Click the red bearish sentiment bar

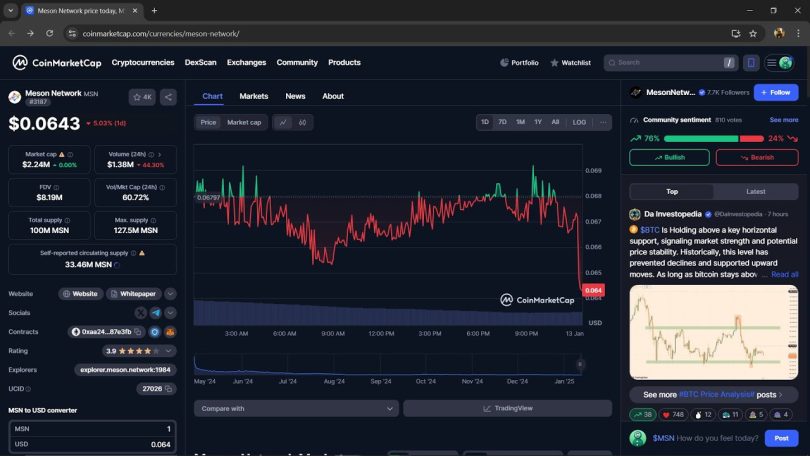(752, 138)
